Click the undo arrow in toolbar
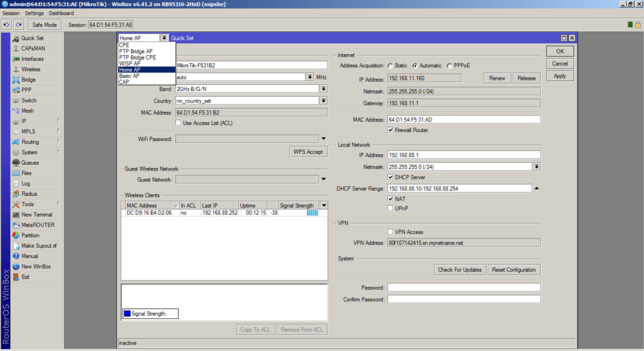Viewport: 644px width, 351px height. point(7,25)
